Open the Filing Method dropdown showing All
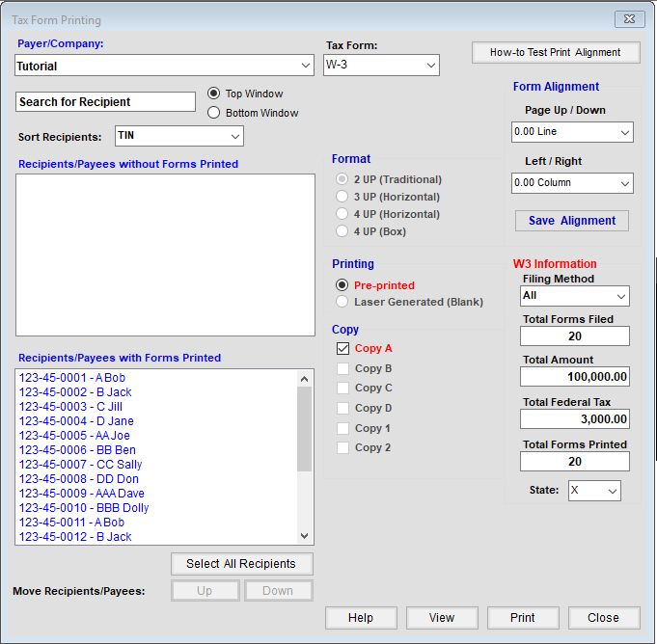Image resolution: width=657 pixels, height=644 pixels. coord(575,296)
